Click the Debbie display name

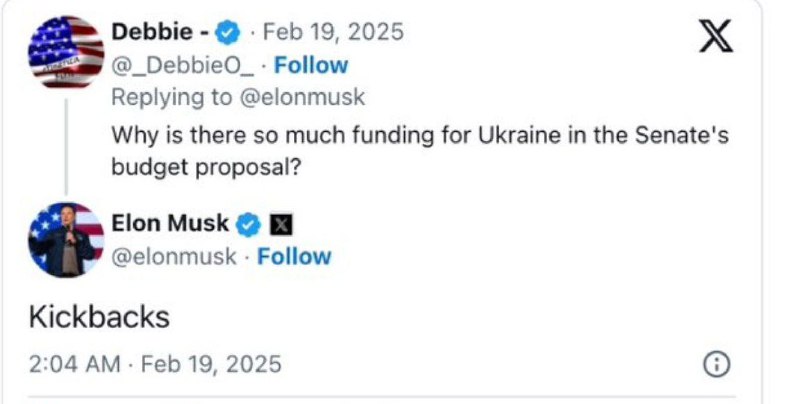(152, 32)
